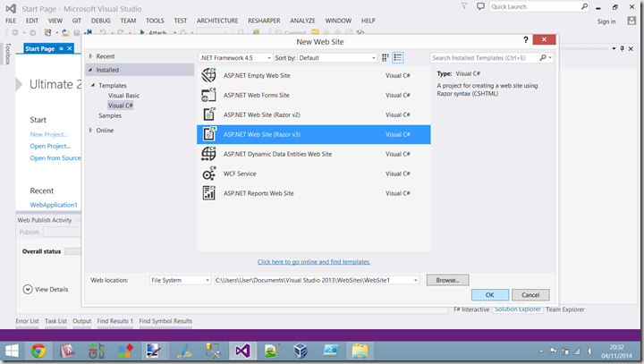Viewport: 644px width, 364px height.
Task: Switch to the Team Explorer tab
Action: [x=564, y=309]
